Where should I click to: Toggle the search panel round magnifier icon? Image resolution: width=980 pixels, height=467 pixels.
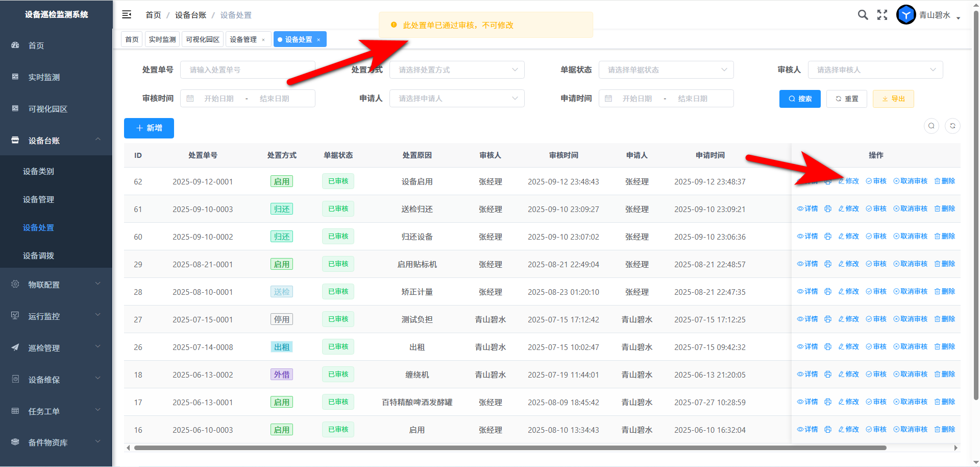[932, 126]
